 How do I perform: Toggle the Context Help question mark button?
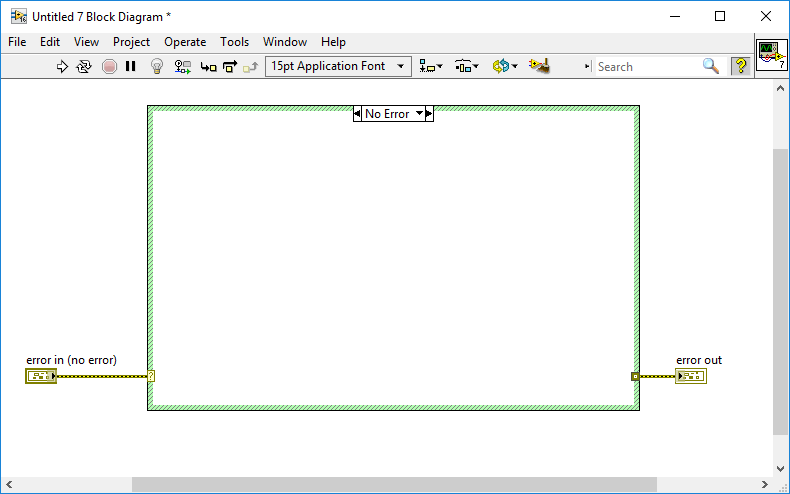[741, 66]
